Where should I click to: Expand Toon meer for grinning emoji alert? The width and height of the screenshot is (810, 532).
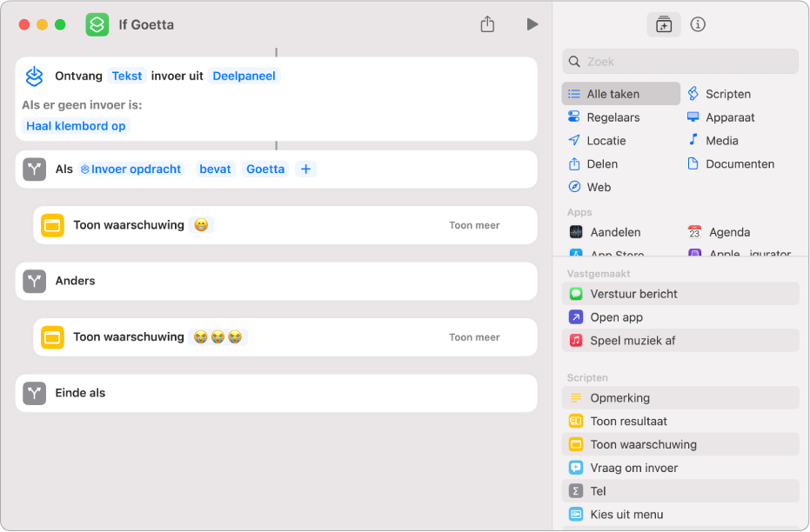pyautogui.click(x=474, y=225)
